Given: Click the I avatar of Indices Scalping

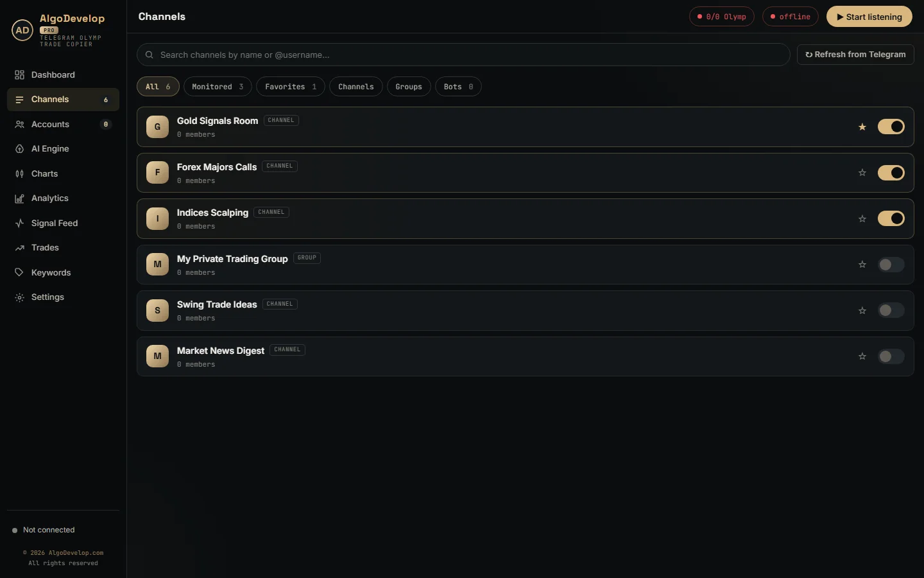Looking at the screenshot, I should (x=157, y=219).
